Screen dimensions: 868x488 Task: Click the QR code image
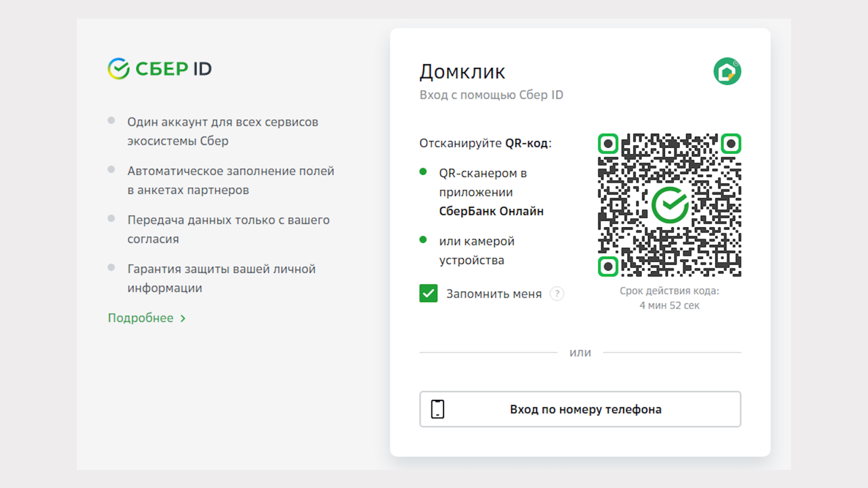coord(670,205)
